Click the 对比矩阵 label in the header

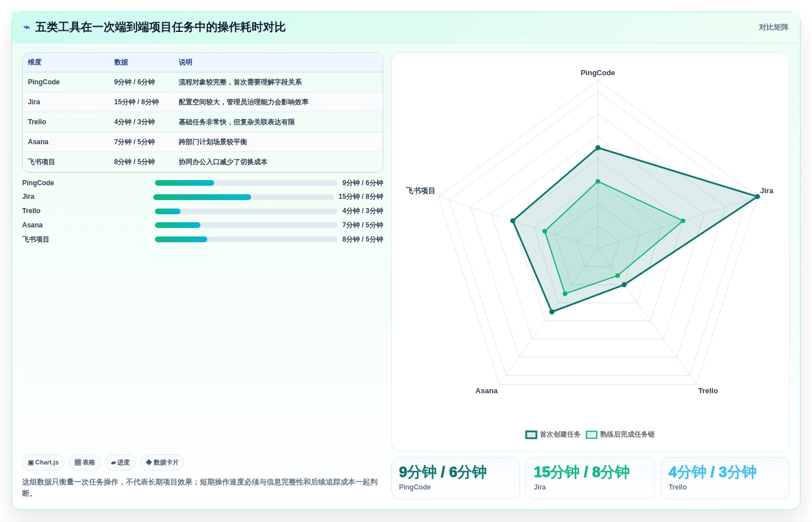pyautogui.click(x=773, y=27)
